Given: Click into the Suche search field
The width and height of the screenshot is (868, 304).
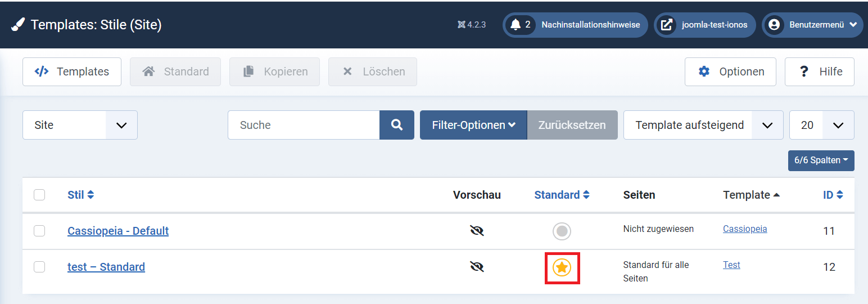Looking at the screenshot, I should coord(304,125).
